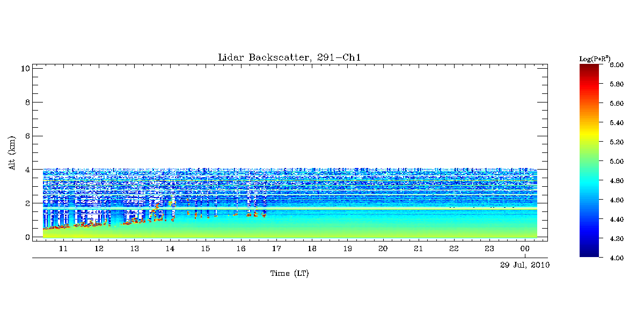Click the x-axis tick label 12
Viewport: 644px width, 322px height.
pyautogui.click(x=99, y=249)
